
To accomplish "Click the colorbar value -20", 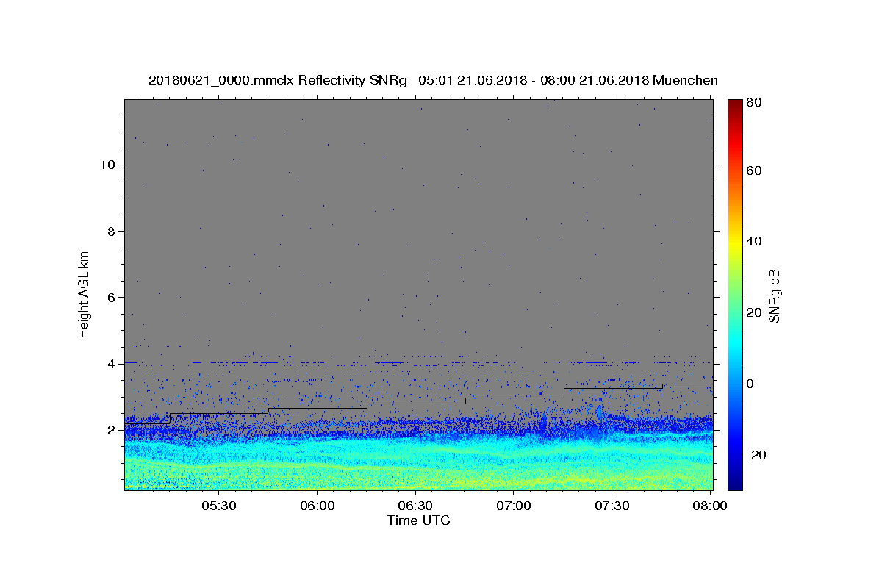I will pyautogui.click(x=756, y=455).
